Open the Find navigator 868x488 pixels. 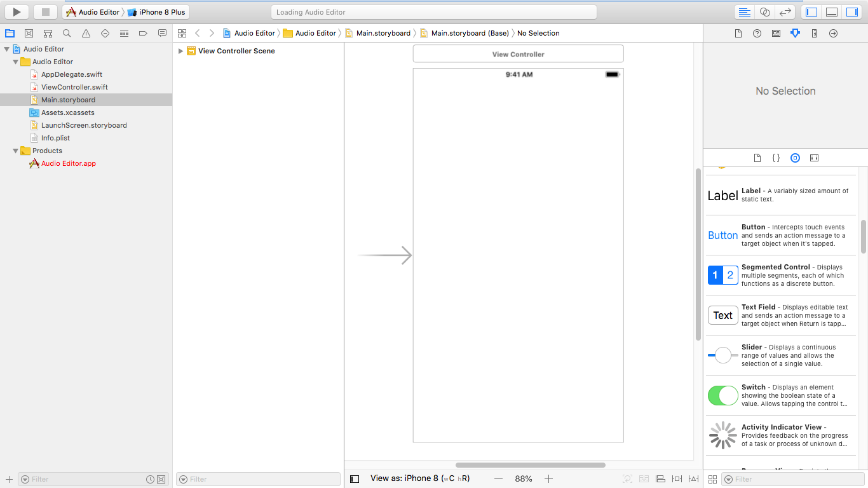[67, 33]
